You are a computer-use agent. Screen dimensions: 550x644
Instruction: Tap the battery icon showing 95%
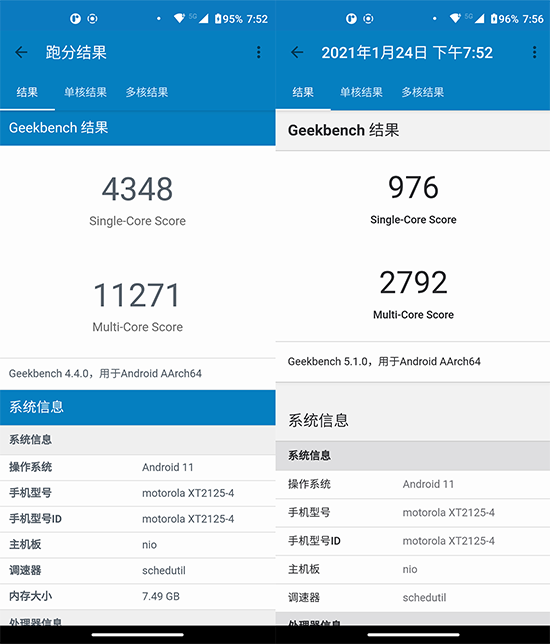point(218,18)
